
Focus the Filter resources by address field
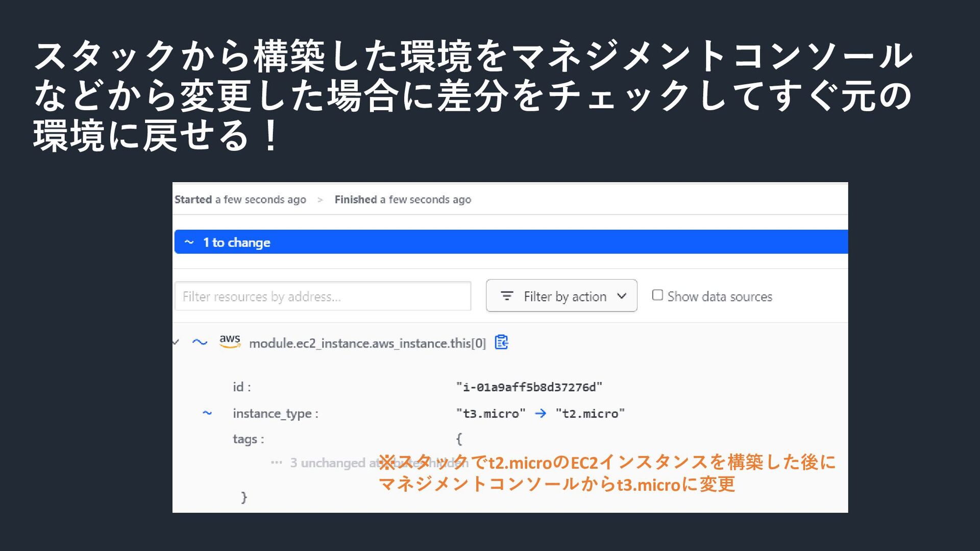323,296
